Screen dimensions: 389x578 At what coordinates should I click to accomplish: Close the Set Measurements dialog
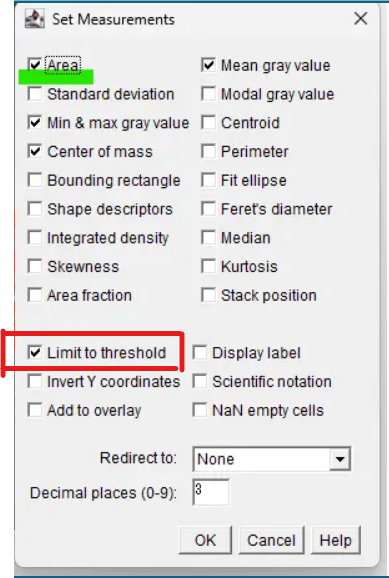361,18
